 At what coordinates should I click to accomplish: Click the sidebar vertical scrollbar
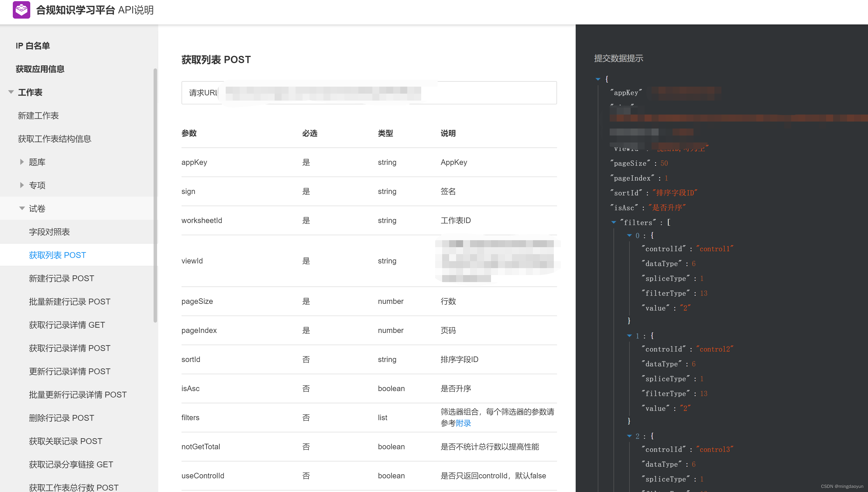(155, 196)
